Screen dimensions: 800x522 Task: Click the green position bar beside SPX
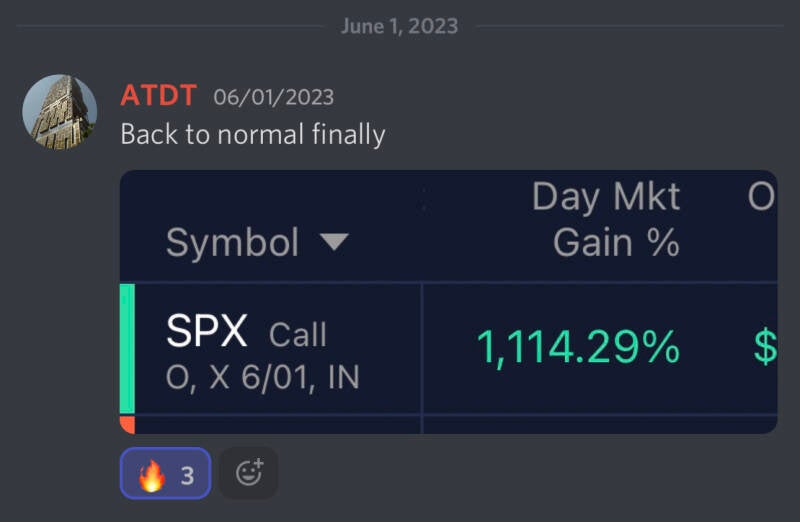(127, 348)
